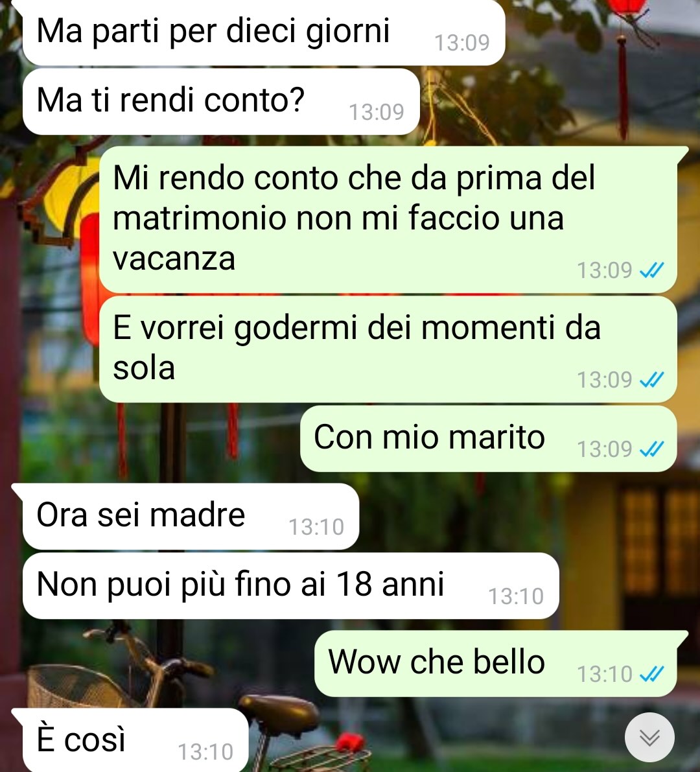The width and height of the screenshot is (700, 772).
Task: Tap the 13:10 timestamp beside 'È così'
Action: (x=205, y=752)
